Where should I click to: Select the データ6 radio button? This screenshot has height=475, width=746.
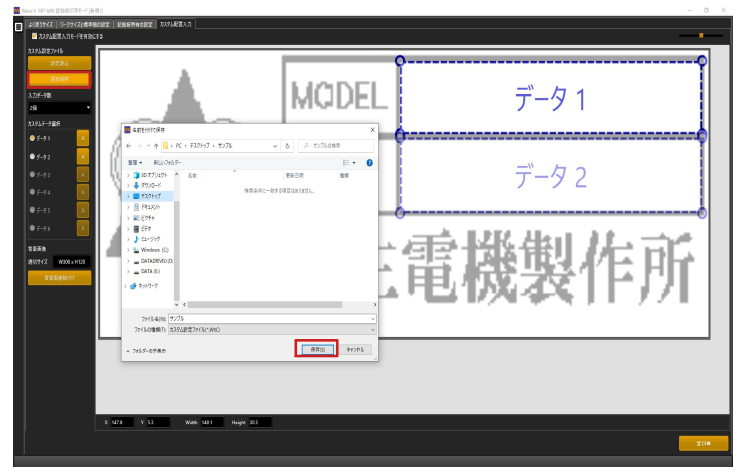(x=32, y=228)
